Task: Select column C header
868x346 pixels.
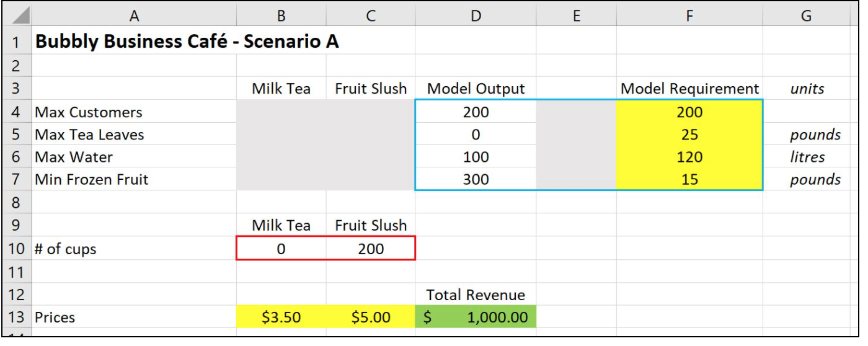Action: (371, 17)
